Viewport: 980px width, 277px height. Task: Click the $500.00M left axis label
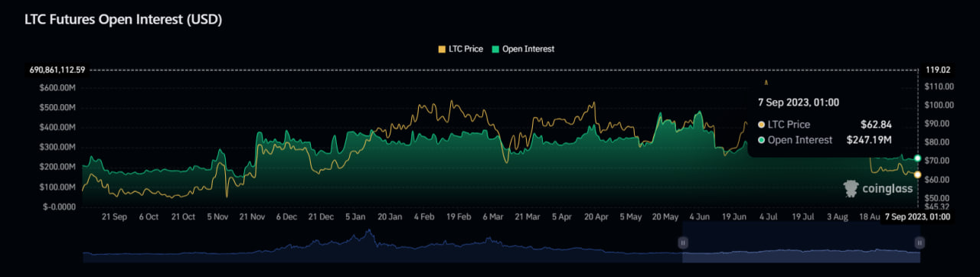tap(57, 107)
